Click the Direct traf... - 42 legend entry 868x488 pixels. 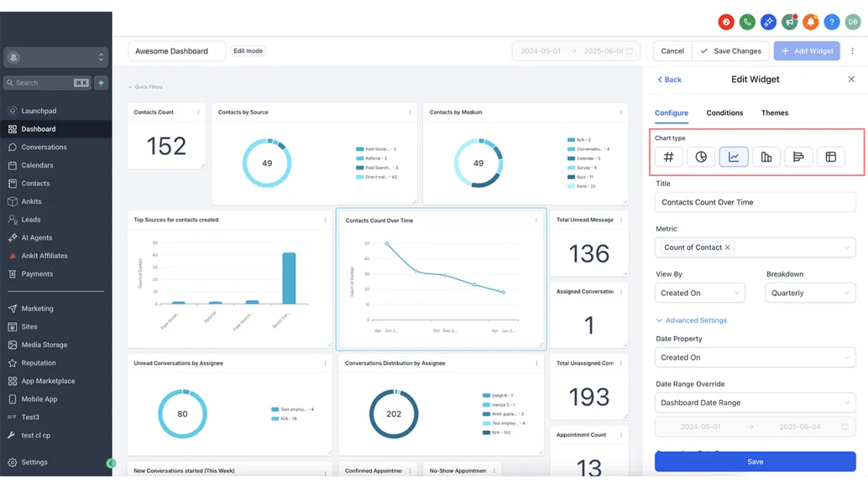pyautogui.click(x=377, y=177)
